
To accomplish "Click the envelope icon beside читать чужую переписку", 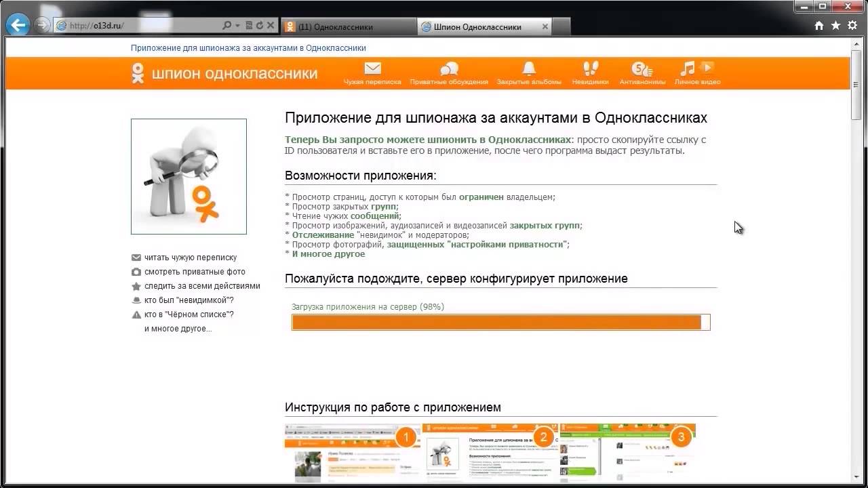I will (x=136, y=258).
